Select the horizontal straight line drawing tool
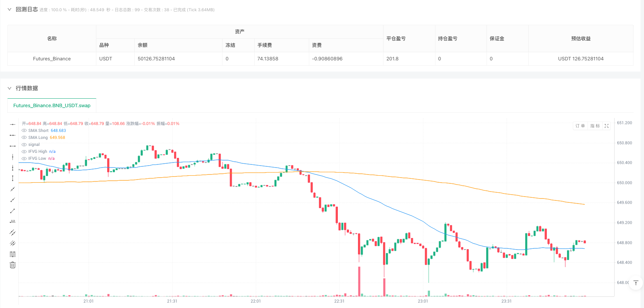The height and width of the screenshot is (308, 644). (13, 124)
